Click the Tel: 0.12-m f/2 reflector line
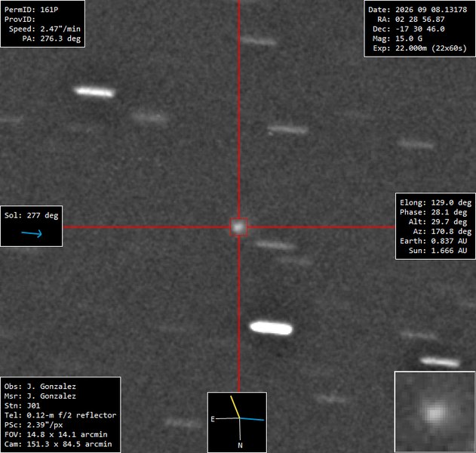Viewport: 476px width, 453px height. coord(60,415)
